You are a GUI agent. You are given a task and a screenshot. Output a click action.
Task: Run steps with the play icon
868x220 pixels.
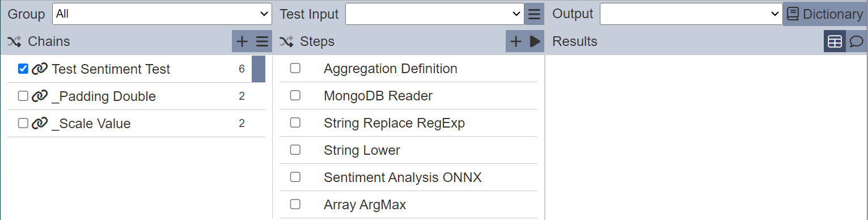point(535,41)
